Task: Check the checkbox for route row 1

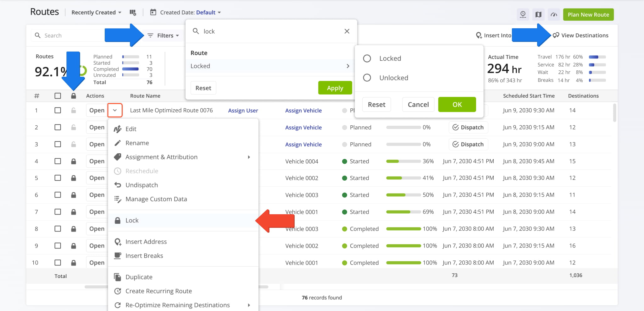Action: 58,110
